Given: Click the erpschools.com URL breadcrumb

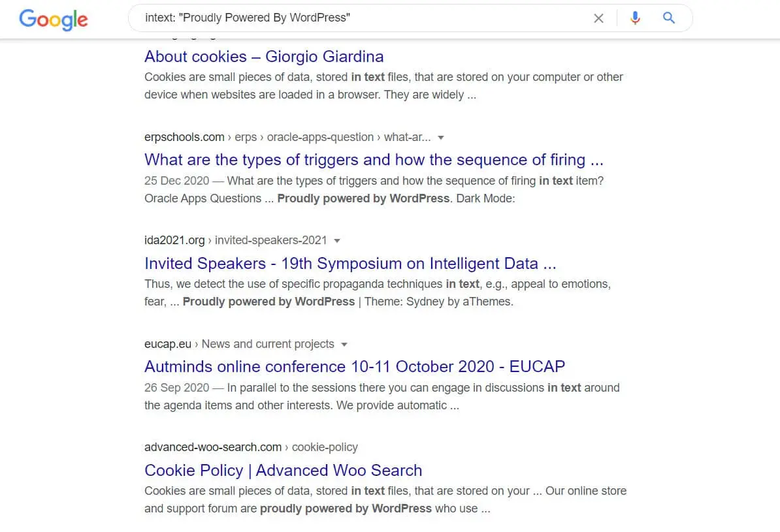Looking at the screenshot, I should (287, 137).
